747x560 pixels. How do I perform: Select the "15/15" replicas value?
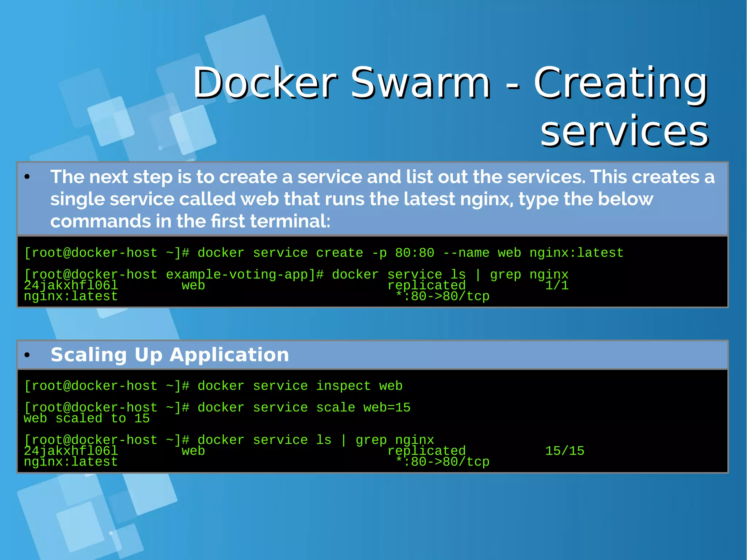pos(565,451)
